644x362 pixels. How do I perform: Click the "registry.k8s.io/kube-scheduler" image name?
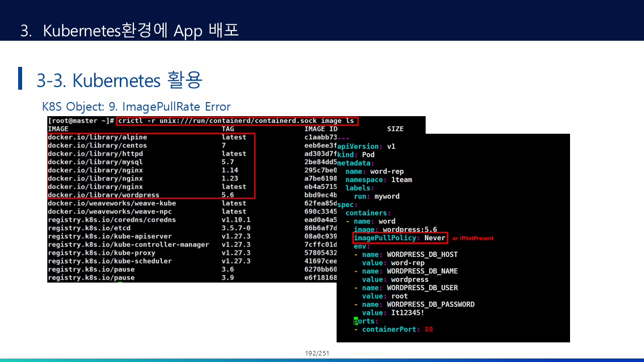click(x=110, y=261)
